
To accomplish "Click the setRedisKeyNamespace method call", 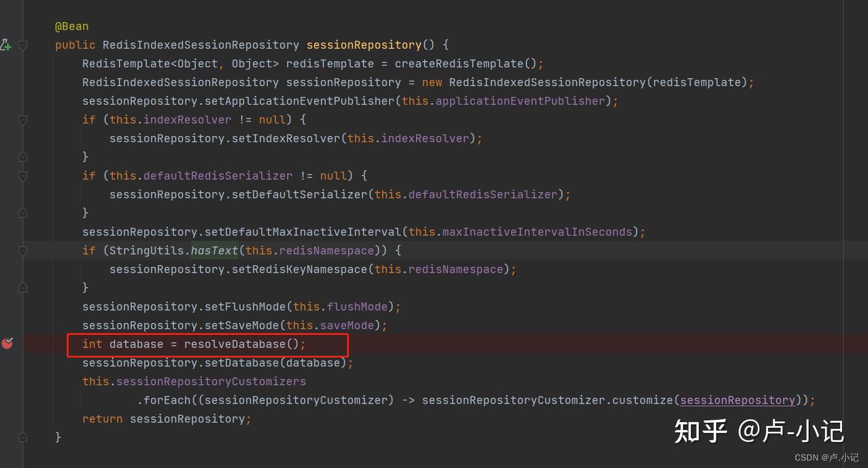I will click(300, 269).
